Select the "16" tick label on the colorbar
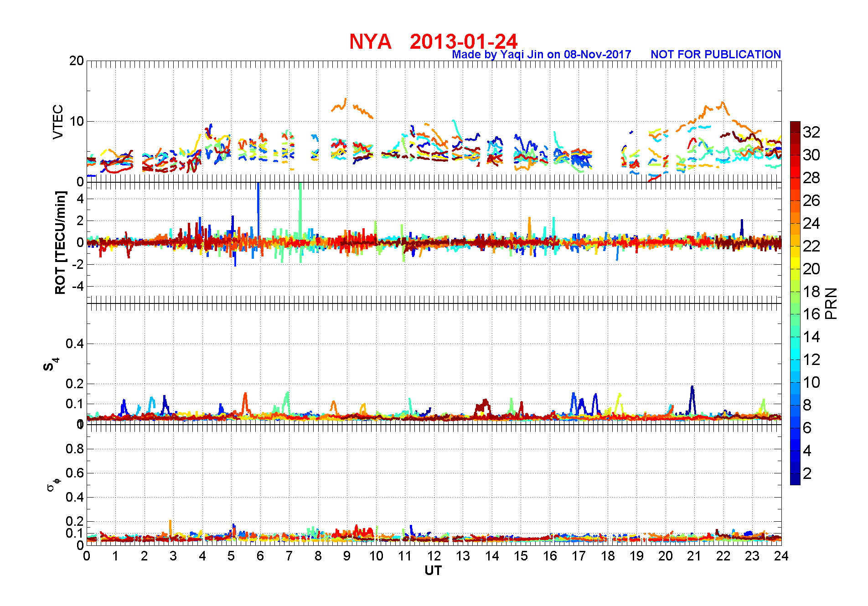The height and width of the screenshot is (606, 868). tap(811, 314)
